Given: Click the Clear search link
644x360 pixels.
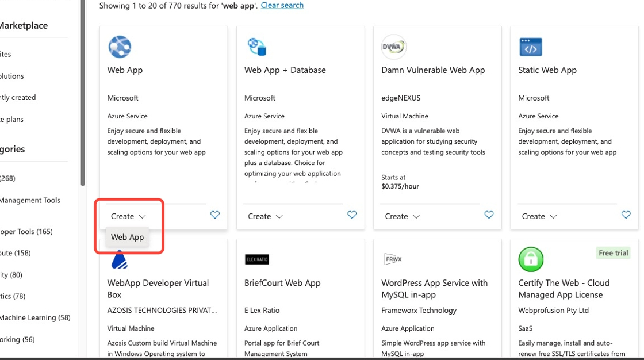Looking at the screenshot, I should pos(282,5).
